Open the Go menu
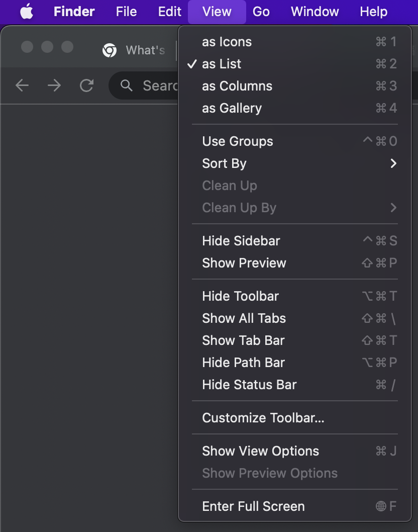The width and height of the screenshot is (418, 532). coord(261,12)
